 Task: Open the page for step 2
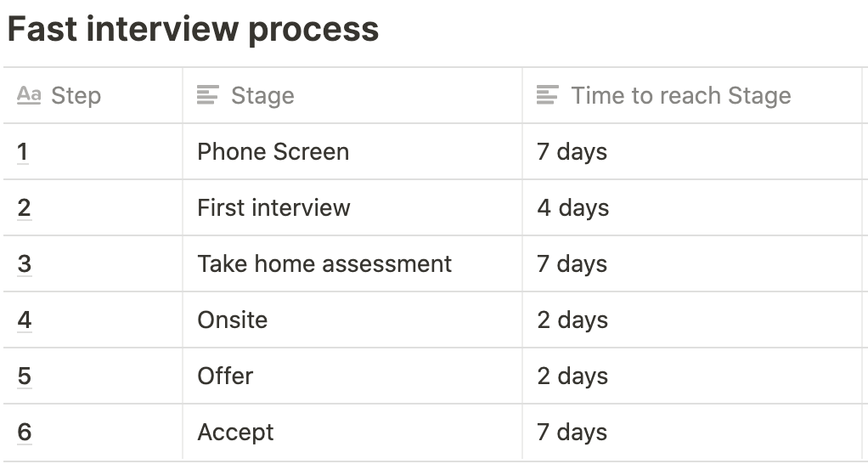click(24, 207)
